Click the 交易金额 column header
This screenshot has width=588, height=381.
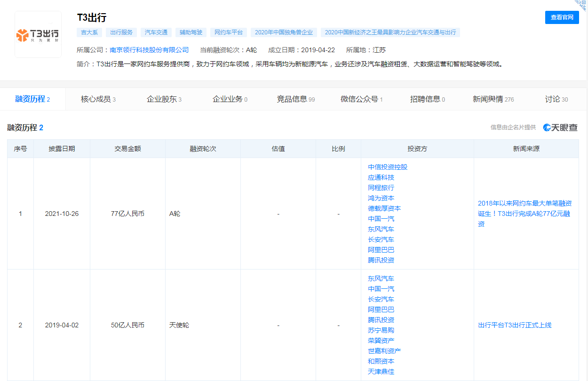click(x=127, y=149)
